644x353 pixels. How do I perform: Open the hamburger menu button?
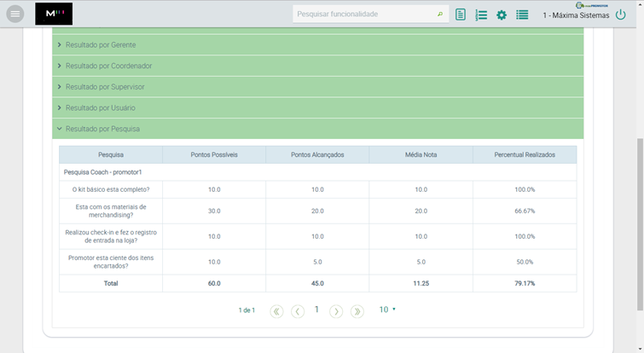(15, 14)
